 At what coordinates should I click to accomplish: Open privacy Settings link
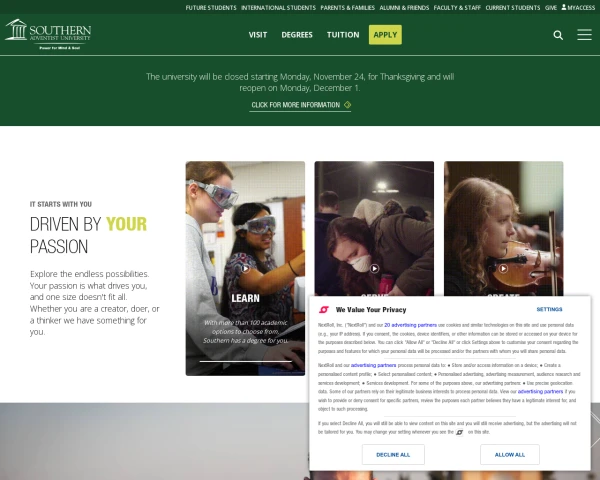[549, 309]
